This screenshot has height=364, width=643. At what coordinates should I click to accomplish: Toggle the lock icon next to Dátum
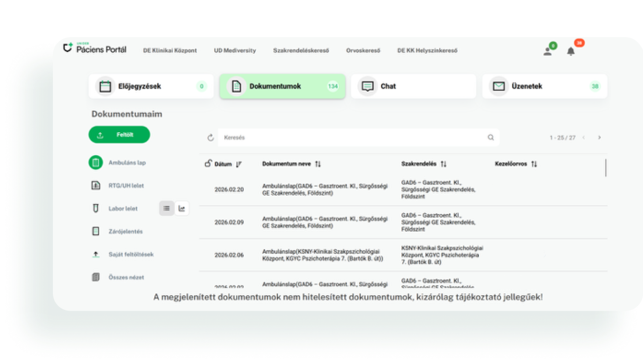click(208, 163)
